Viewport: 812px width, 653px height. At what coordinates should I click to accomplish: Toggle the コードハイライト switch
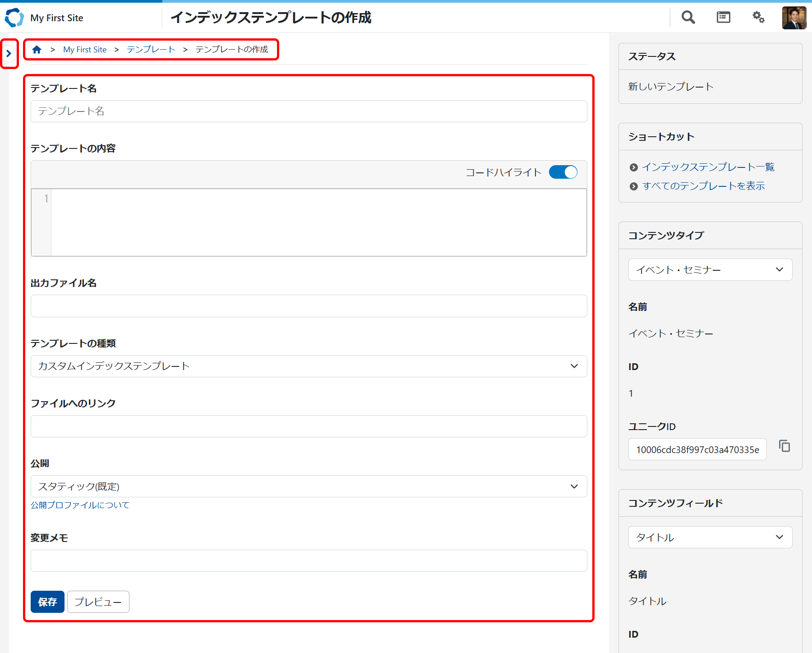(563, 172)
